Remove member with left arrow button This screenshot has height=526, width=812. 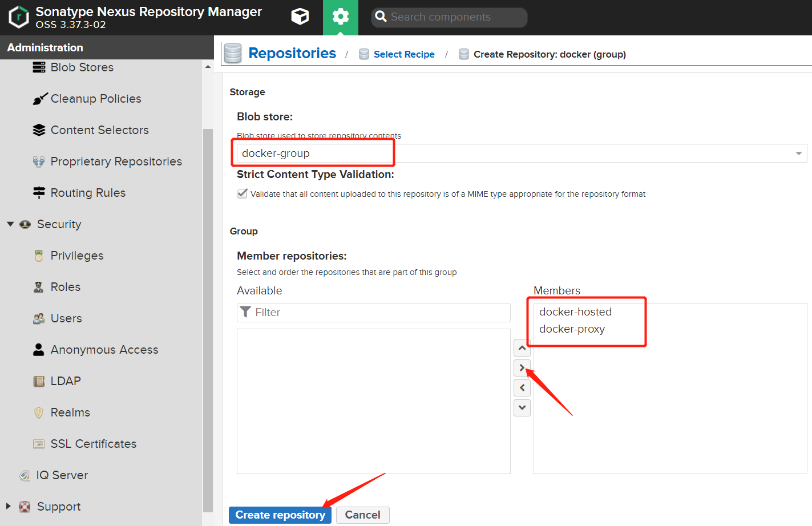(522, 388)
